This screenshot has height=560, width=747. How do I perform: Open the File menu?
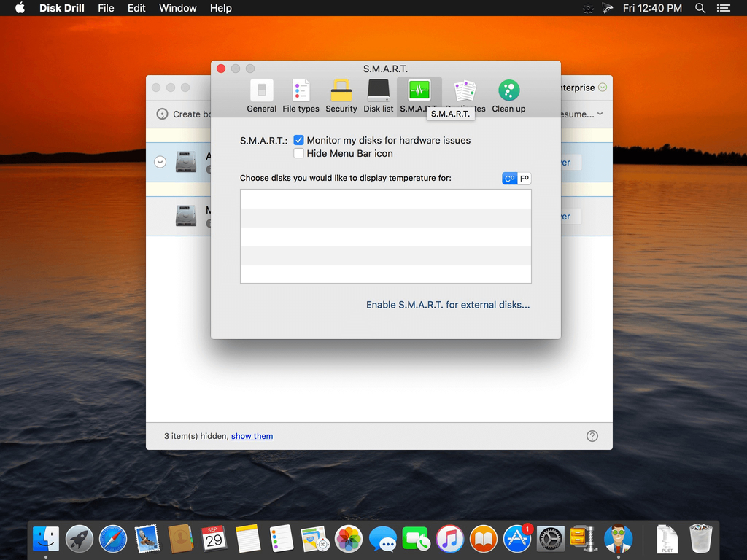106,8
